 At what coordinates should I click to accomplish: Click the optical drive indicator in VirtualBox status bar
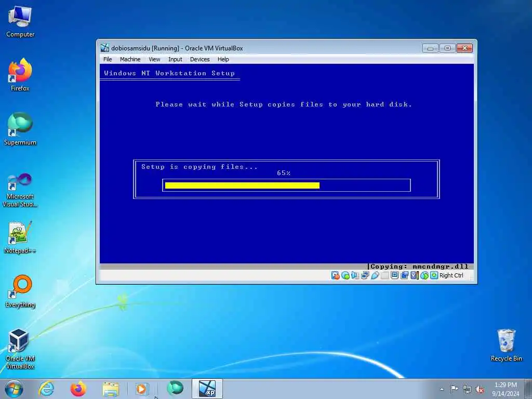[x=345, y=275]
